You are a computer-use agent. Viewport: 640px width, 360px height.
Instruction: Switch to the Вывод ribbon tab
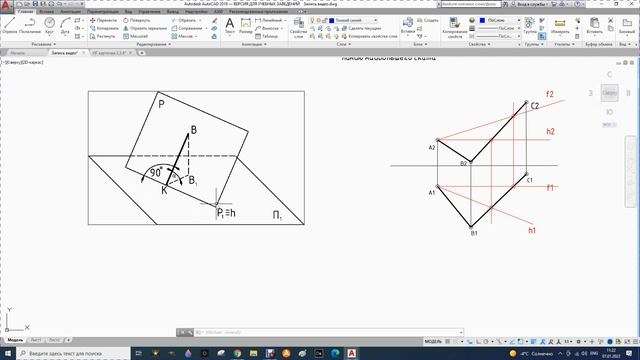click(173, 11)
